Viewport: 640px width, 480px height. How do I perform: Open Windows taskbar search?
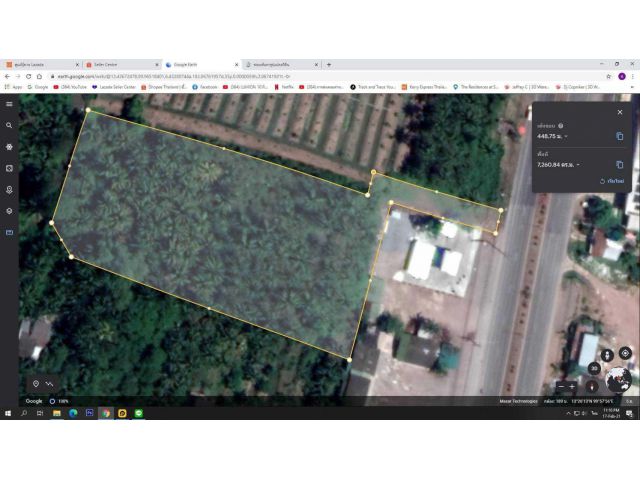click(x=24, y=413)
